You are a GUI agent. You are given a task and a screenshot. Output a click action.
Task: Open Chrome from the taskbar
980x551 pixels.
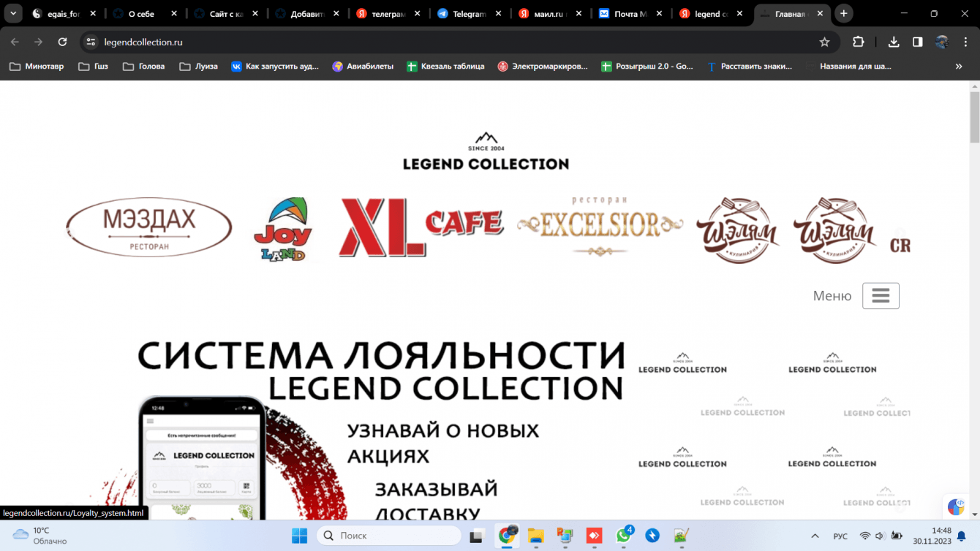click(x=506, y=536)
